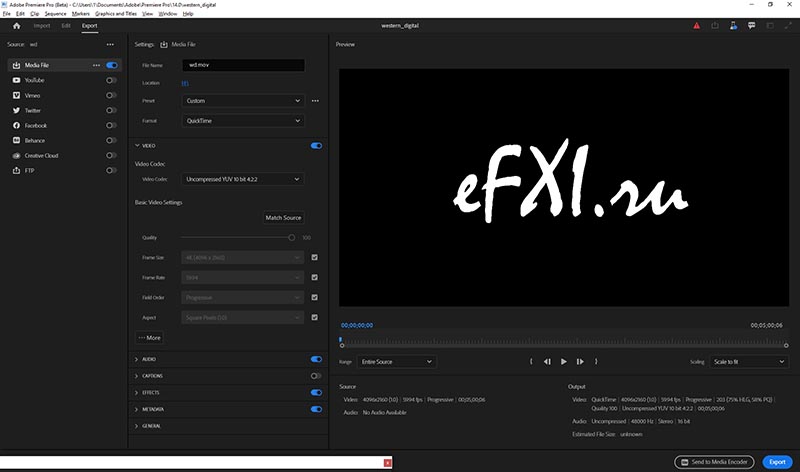
Task: Edit the File Name field wd.mov
Action: click(243, 65)
